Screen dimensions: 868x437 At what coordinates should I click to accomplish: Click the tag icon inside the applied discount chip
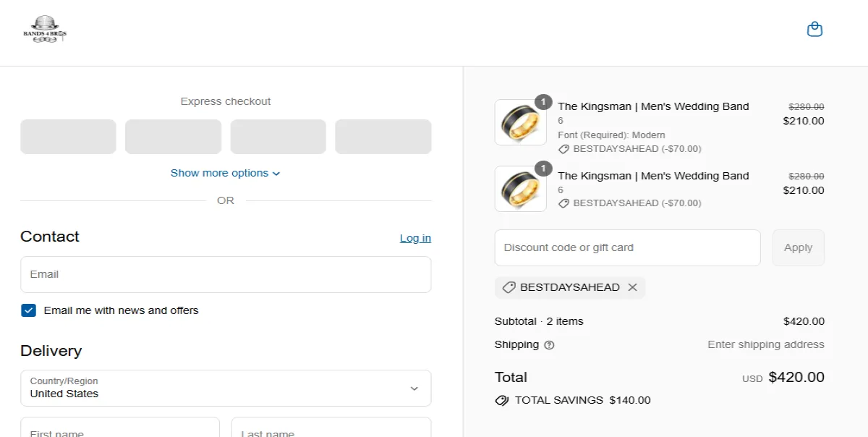pos(508,287)
